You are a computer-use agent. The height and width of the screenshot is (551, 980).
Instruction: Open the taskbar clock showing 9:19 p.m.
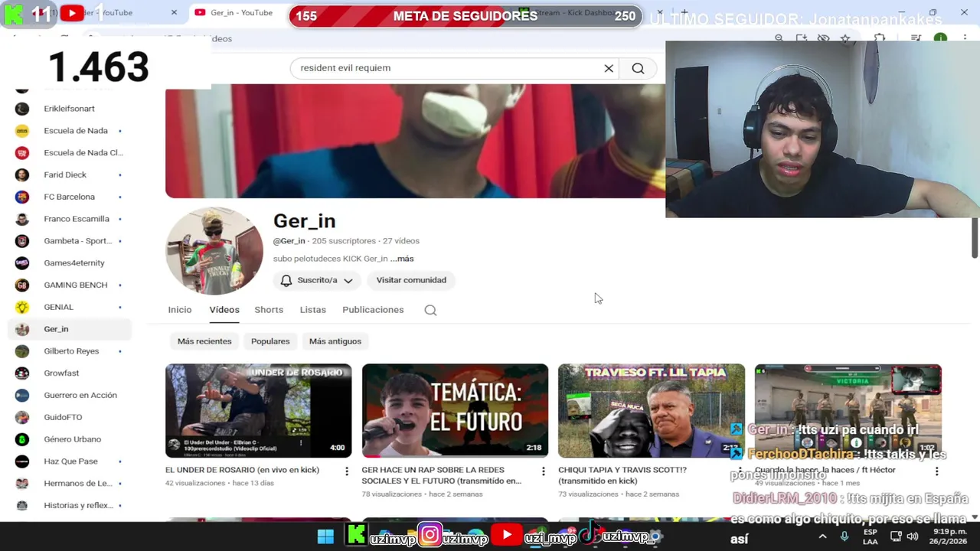[x=949, y=536]
